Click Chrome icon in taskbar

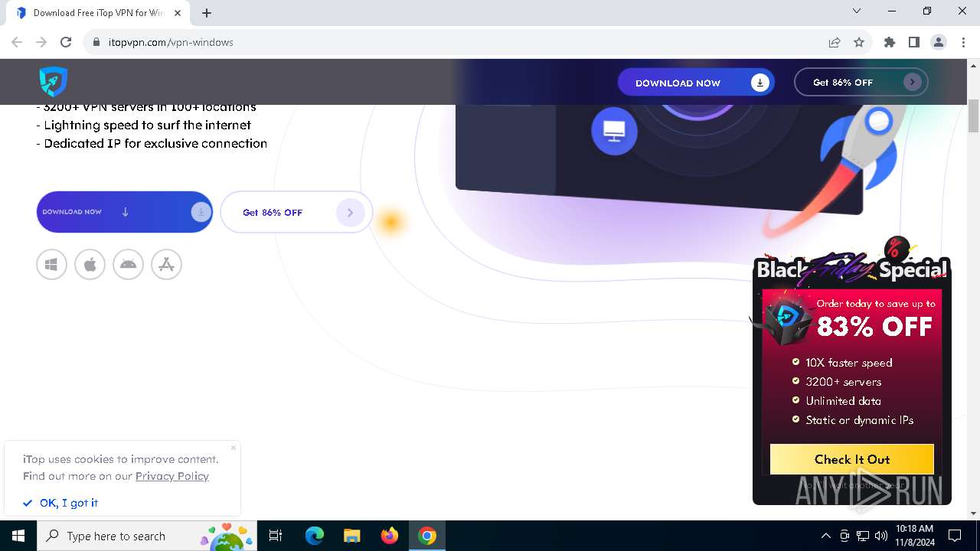[427, 536]
